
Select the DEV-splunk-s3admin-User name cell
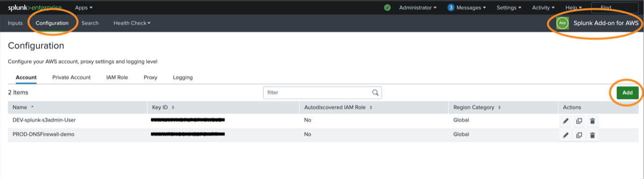click(x=44, y=120)
